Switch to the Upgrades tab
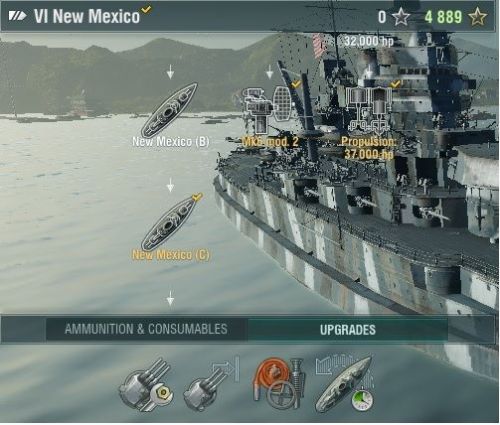The height and width of the screenshot is (425, 500). (348, 329)
